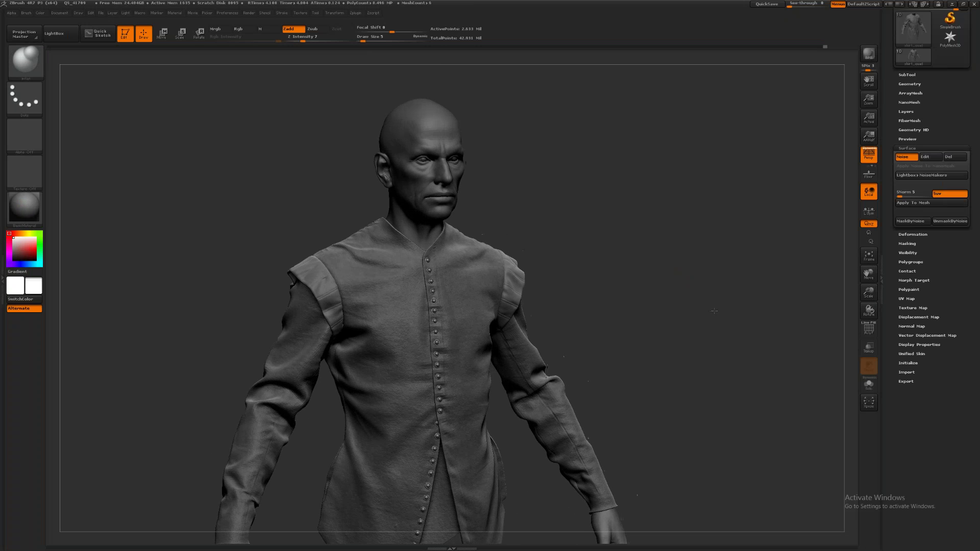Click Apply To Mesh button
Viewport: 980px width, 551px height.
click(x=930, y=203)
